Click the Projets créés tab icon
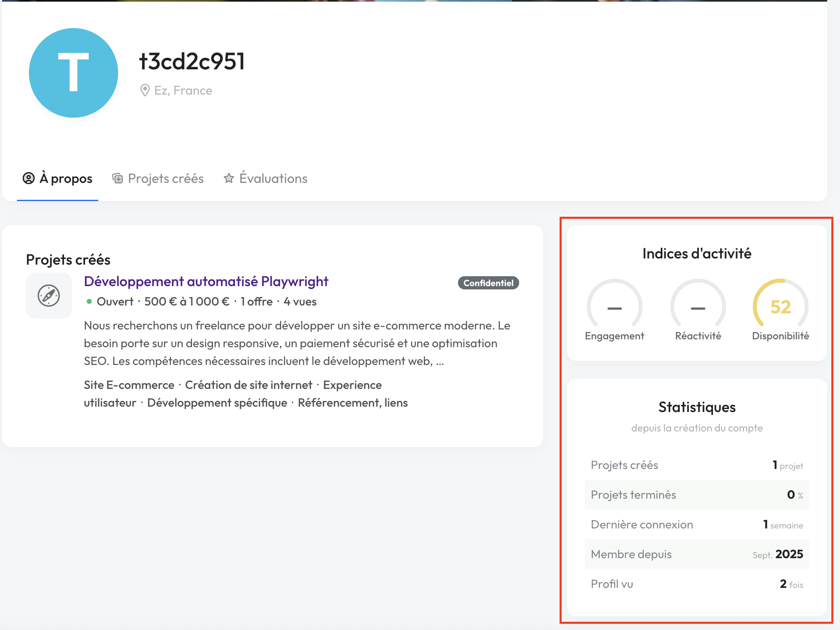 tap(118, 178)
